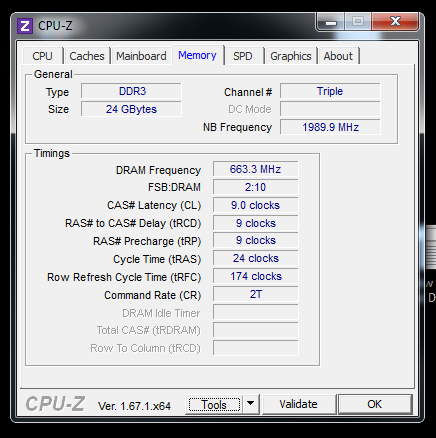The width and height of the screenshot is (436, 438).
Task: Click the empty Row To Column field
Action: click(x=256, y=348)
